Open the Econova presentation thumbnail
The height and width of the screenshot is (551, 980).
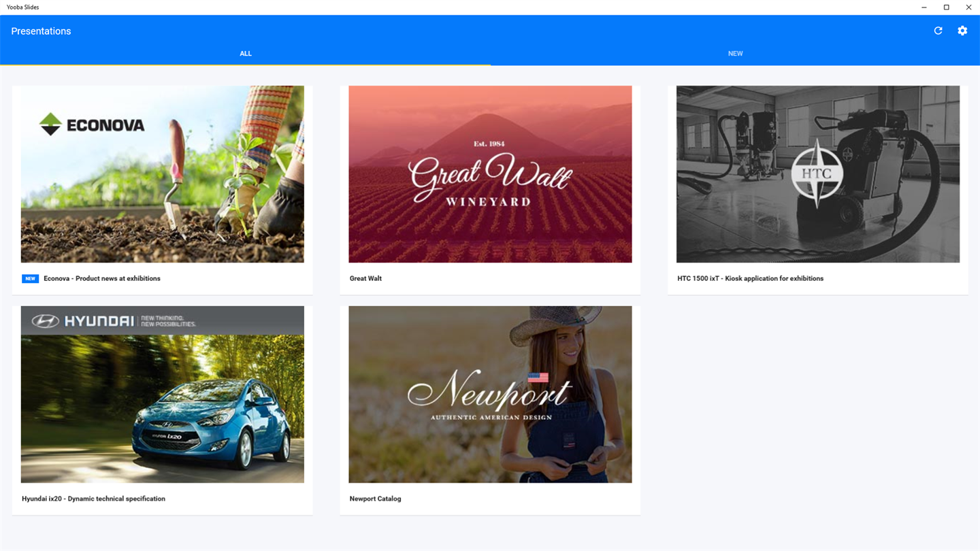[x=163, y=174]
